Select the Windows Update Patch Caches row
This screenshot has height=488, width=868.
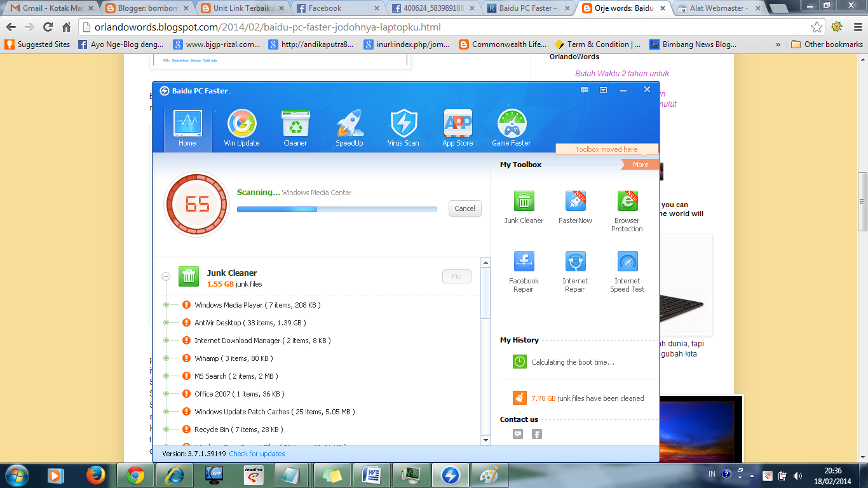275,412
